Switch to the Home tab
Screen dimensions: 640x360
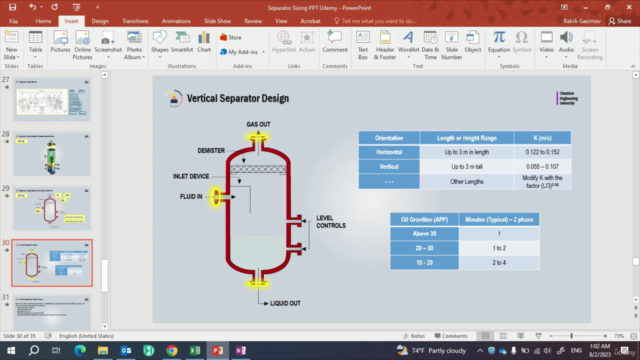click(x=43, y=21)
